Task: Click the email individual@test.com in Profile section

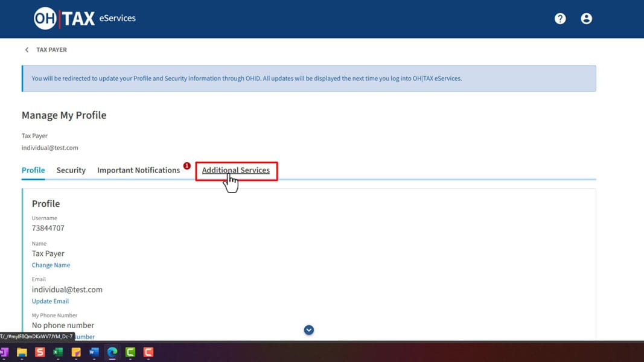Action: (x=67, y=290)
